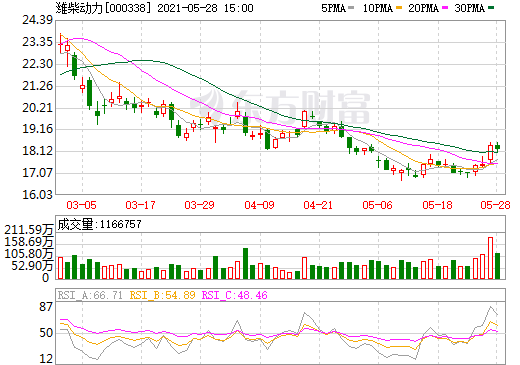Click the gray 5PMA legend color marker

pyautogui.click(x=351, y=8)
